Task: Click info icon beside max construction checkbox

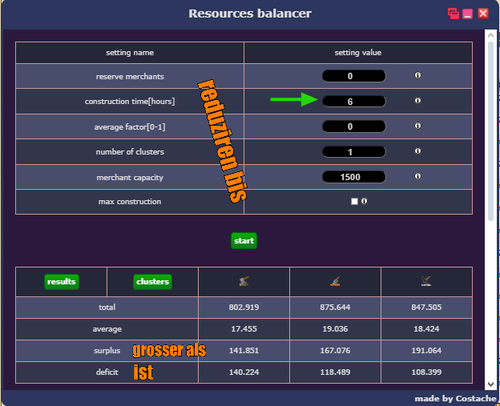Action: pos(364,201)
